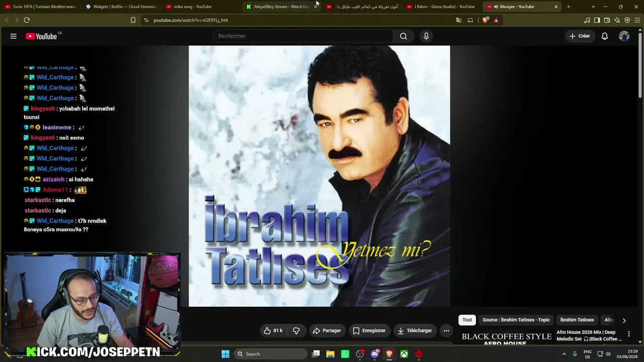Open the YouTube guide hamburger menu
The width and height of the screenshot is (644, 362).
point(14,36)
